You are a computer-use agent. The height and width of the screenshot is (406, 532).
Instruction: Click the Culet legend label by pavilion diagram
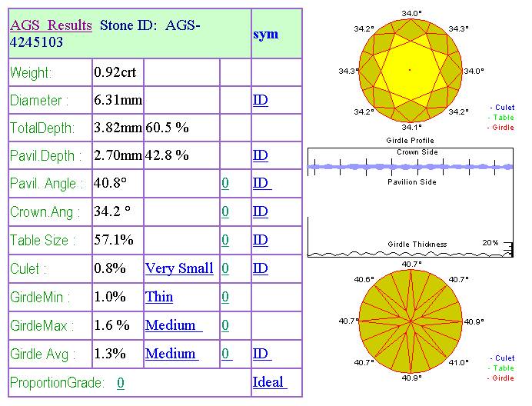point(503,358)
